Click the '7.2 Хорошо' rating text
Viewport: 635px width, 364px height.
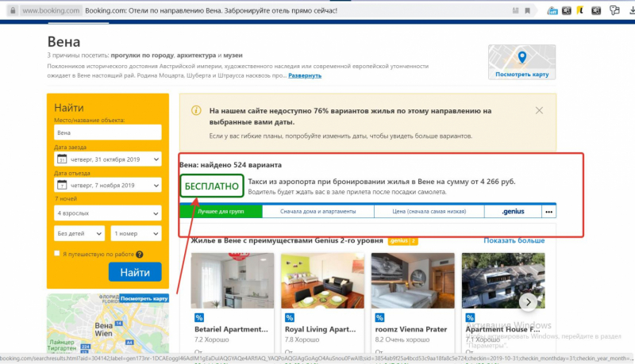click(211, 339)
